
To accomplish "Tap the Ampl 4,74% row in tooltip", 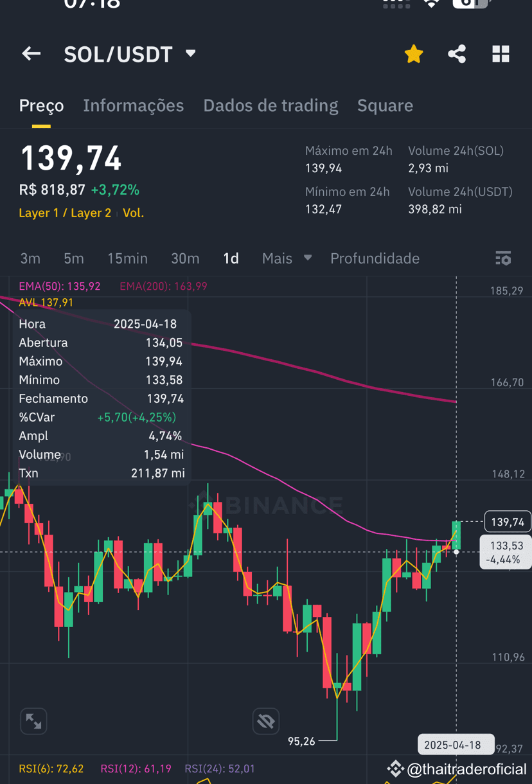I will [x=102, y=436].
